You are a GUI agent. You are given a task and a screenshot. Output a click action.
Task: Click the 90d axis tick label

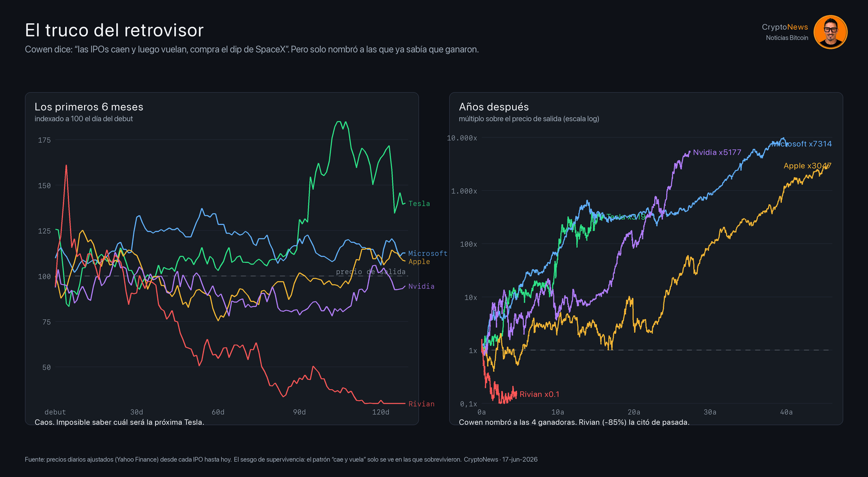click(x=299, y=412)
